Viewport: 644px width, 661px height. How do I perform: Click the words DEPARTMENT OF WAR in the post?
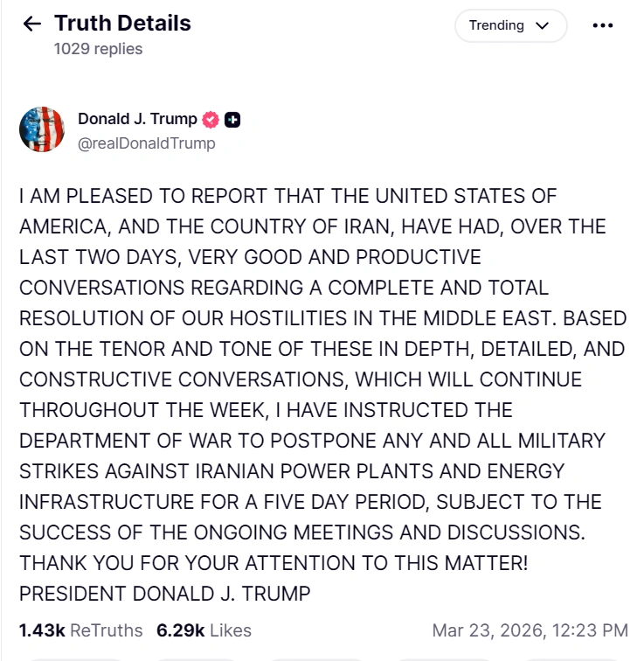tap(117, 441)
